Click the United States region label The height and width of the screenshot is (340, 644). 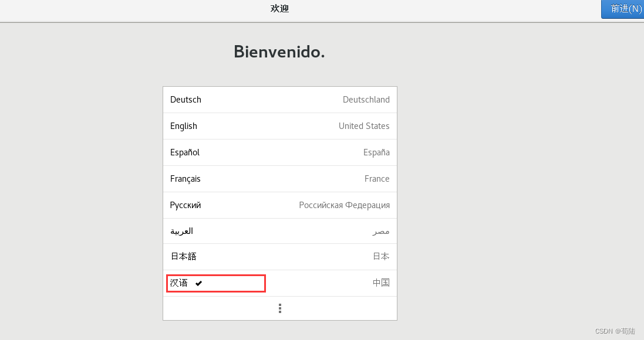pyautogui.click(x=364, y=126)
